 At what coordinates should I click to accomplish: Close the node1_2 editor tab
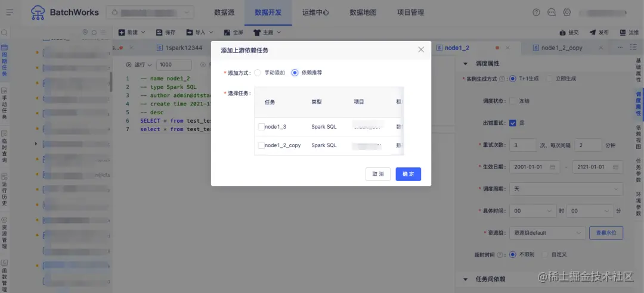tap(507, 48)
